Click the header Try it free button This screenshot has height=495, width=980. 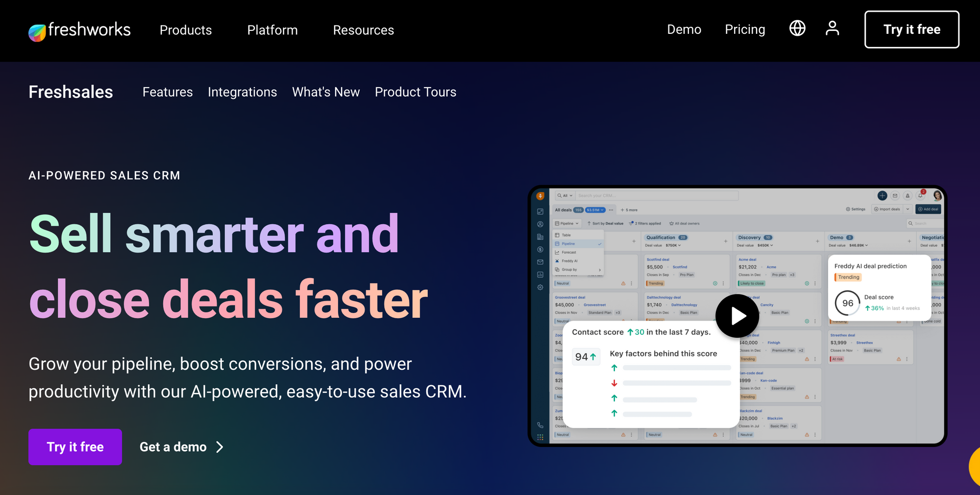[x=912, y=29]
